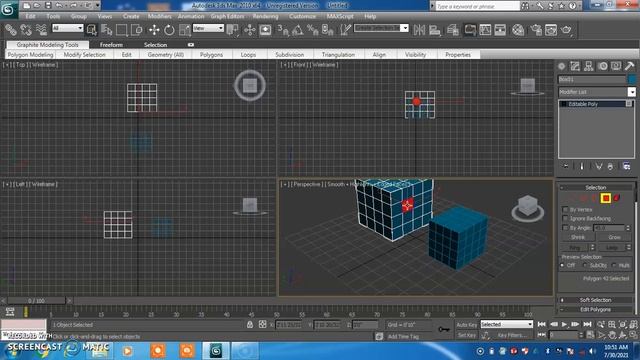Enable the Ignore Backfacing checkbox
Screen dimensions: 640x360
pos(565,218)
